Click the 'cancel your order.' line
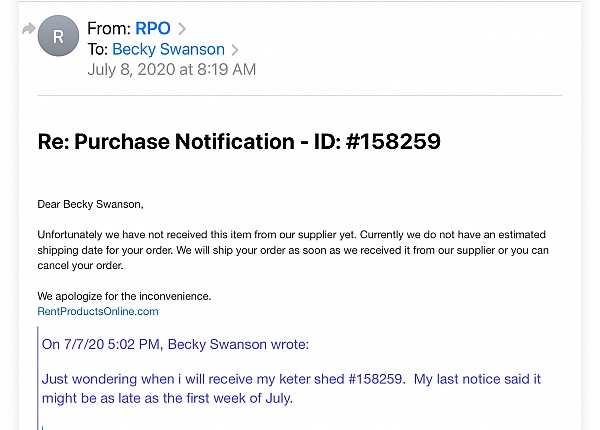The width and height of the screenshot is (600, 430). [80, 265]
